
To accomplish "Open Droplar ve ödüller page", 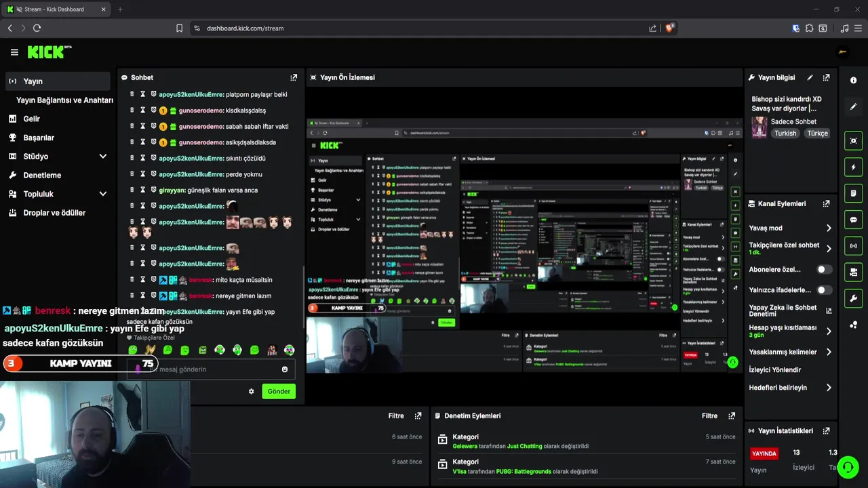I will (x=54, y=213).
